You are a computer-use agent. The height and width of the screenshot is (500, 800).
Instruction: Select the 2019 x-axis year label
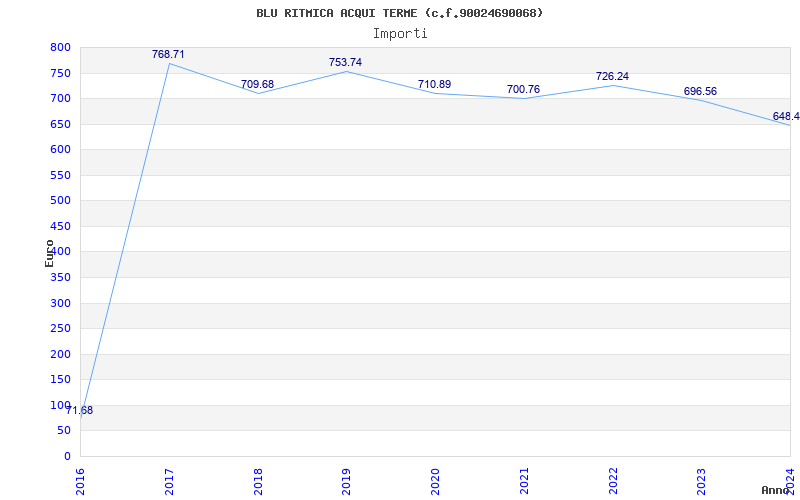pyautogui.click(x=346, y=482)
